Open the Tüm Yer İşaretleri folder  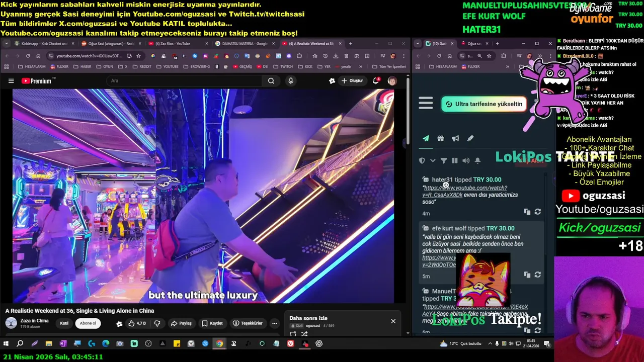pyautogui.click(x=389, y=66)
